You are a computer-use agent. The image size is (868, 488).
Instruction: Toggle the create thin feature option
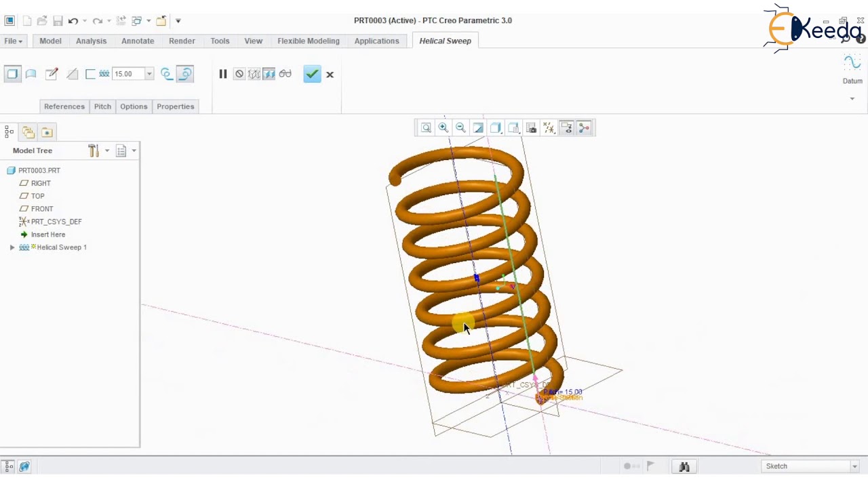pos(90,74)
